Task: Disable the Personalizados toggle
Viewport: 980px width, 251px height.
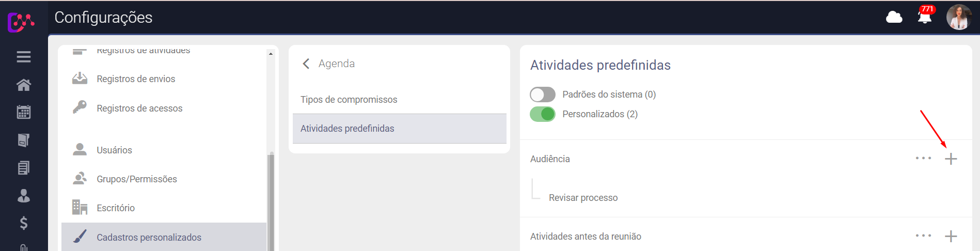Action: (543, 114)
